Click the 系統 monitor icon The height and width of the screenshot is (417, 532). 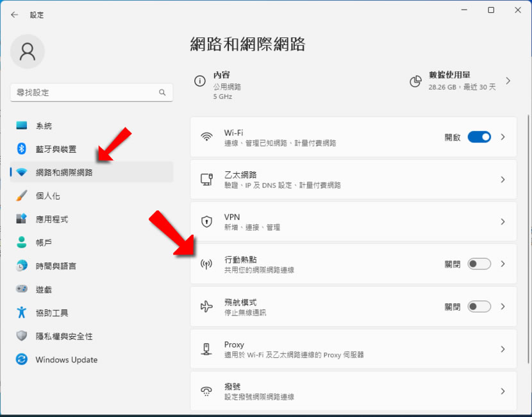coord(22,126)
